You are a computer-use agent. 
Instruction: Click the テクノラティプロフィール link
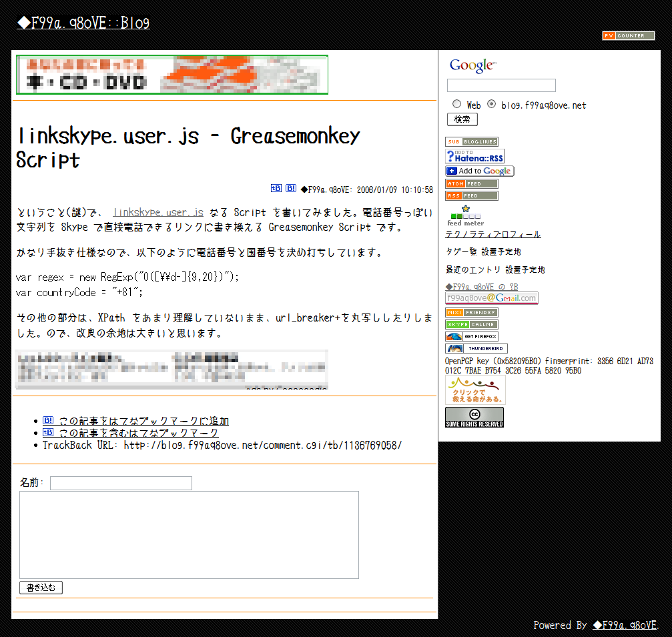(492, 235)
